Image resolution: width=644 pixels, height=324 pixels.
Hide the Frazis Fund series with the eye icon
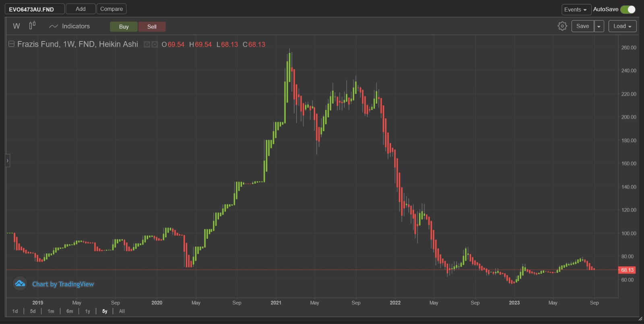(147, 45)
